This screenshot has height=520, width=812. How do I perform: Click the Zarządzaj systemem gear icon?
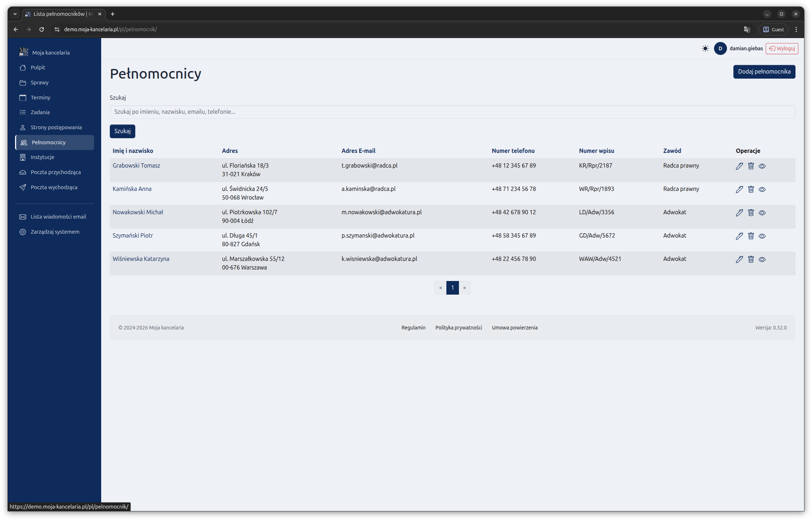23,232
